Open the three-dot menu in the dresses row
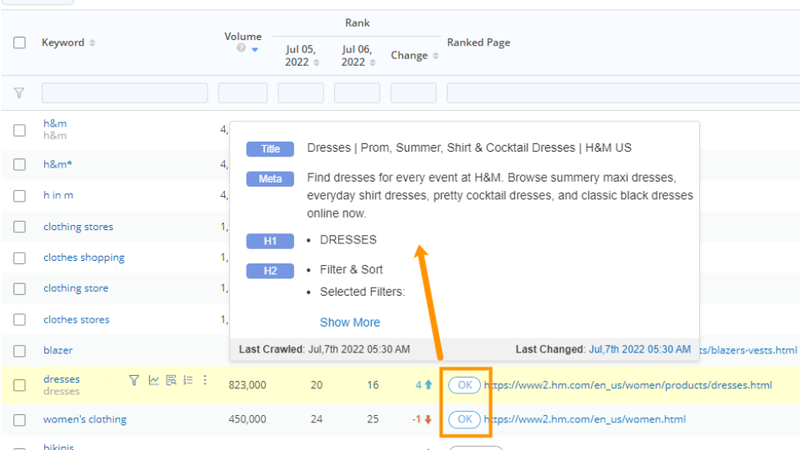The height and width of the screenshot is (450, 800). [205, 380]
